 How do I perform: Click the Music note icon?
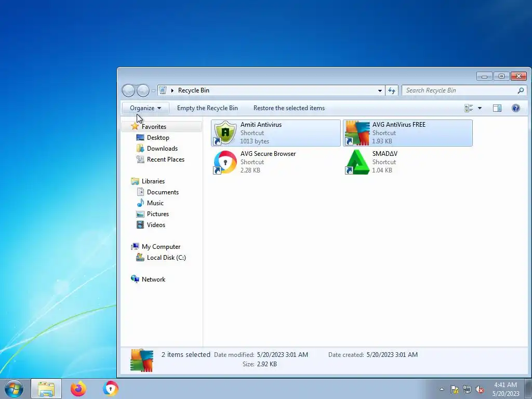click(140, 203)
